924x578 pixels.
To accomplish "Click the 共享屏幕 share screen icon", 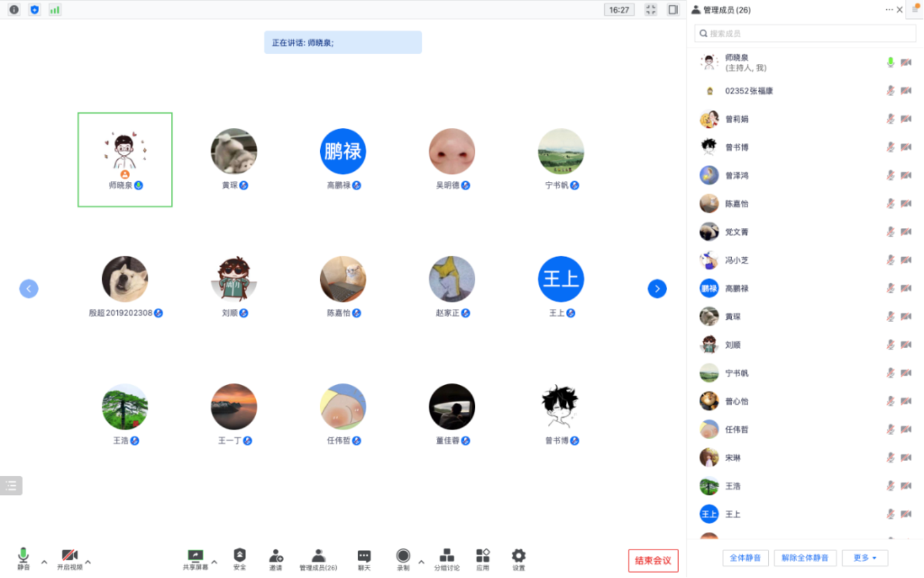I will (x=195, y=556).
